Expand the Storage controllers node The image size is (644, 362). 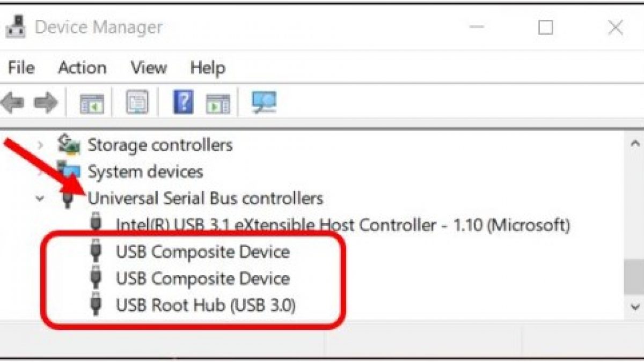click(x=40, y=145)
